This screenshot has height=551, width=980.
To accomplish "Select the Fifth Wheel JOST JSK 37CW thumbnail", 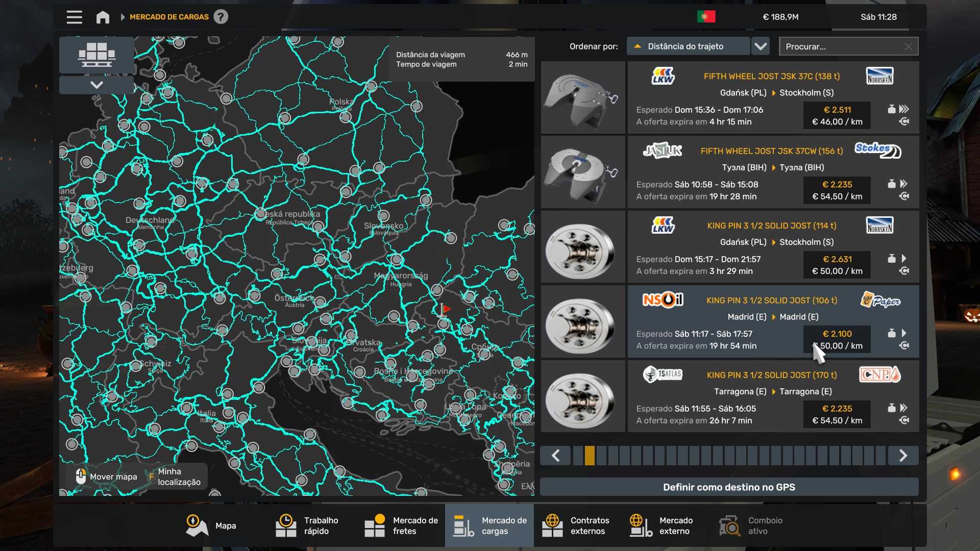I will (583, 172).
